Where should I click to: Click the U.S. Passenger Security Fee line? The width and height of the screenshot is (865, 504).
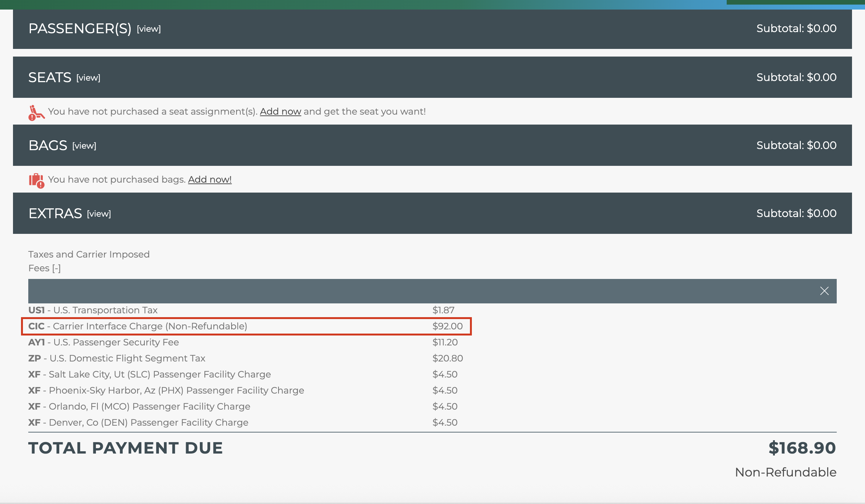click(104, 342)
